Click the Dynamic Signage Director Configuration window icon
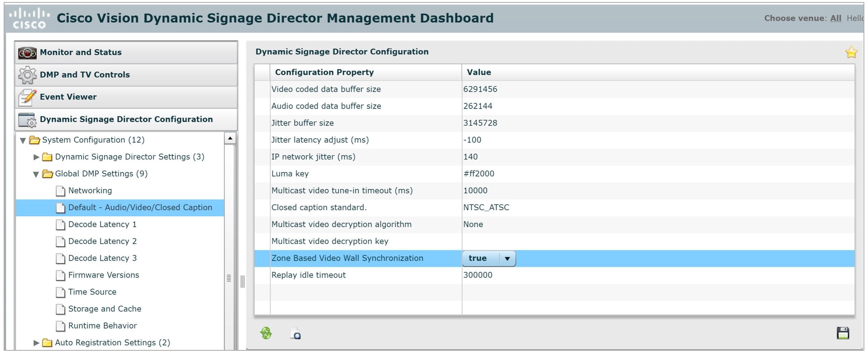This screenshot has width=868, height=354. [x=27, y=120]
